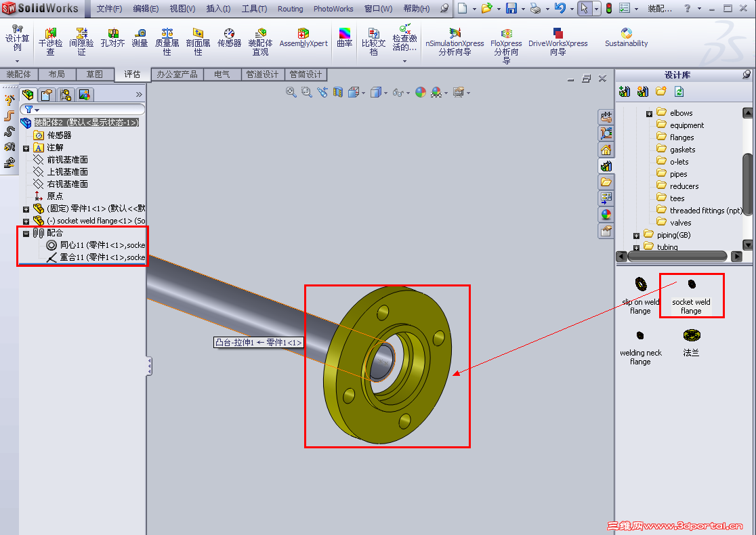The height and width of the screenshot is (535, 756).
Task: Collapse the 配合 (Mates) folder
Action: click(26, 234)
